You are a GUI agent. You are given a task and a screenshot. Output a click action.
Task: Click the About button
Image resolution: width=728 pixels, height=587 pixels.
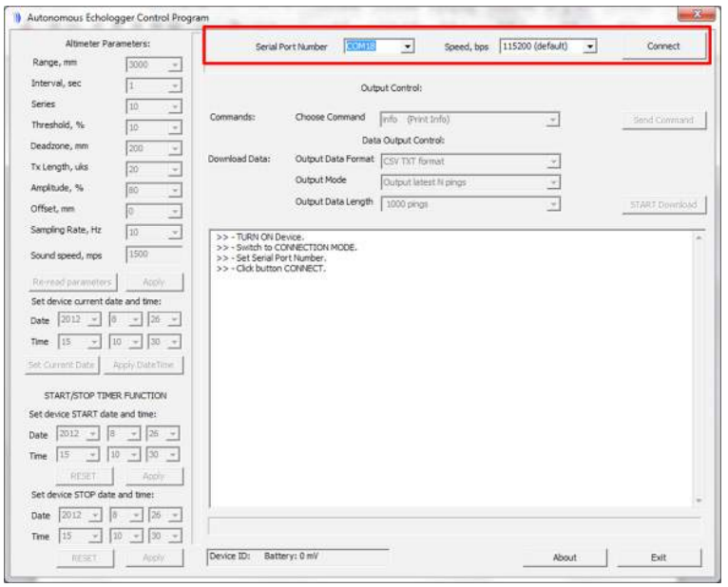coord(565,558)
